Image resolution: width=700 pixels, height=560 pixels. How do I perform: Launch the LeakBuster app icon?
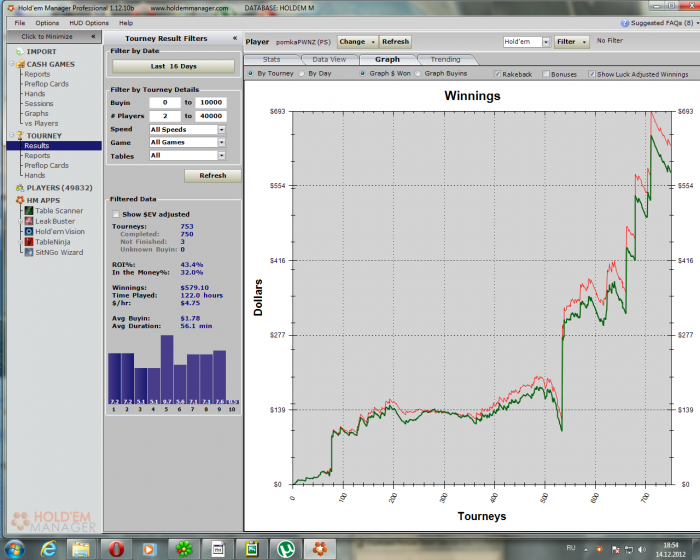tap(29, 221)
